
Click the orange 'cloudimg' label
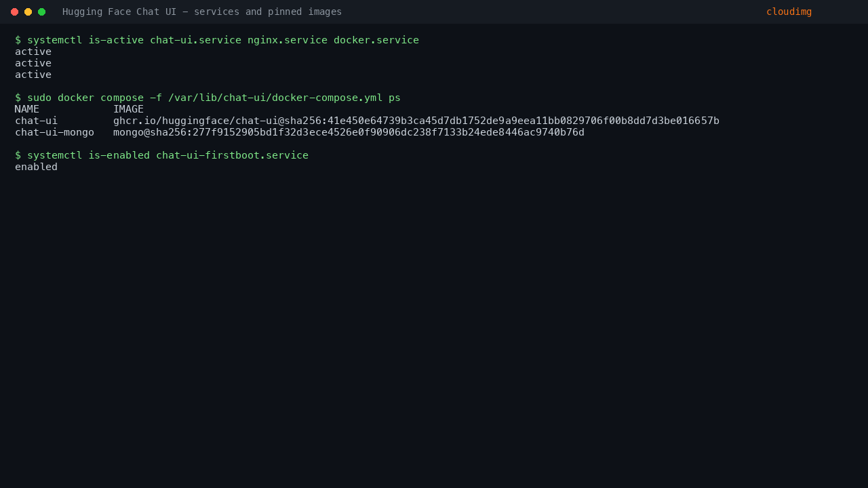click(x=789, y=12)
